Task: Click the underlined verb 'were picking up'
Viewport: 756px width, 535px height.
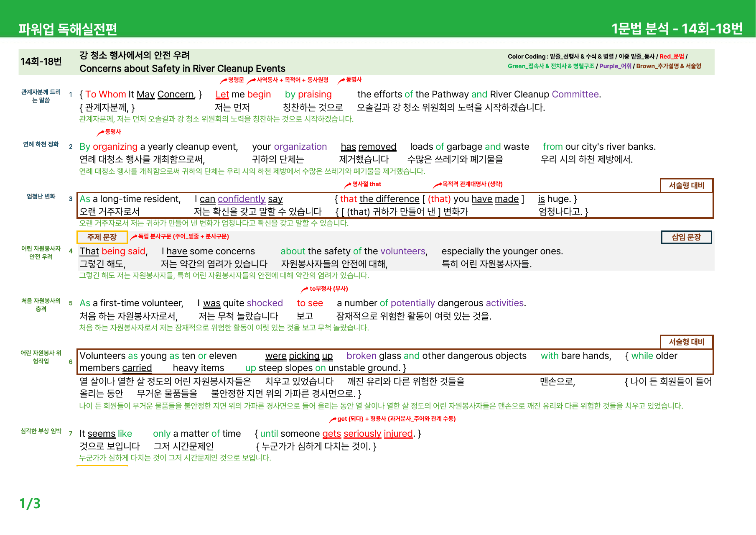Action: [x=299, y=356]
